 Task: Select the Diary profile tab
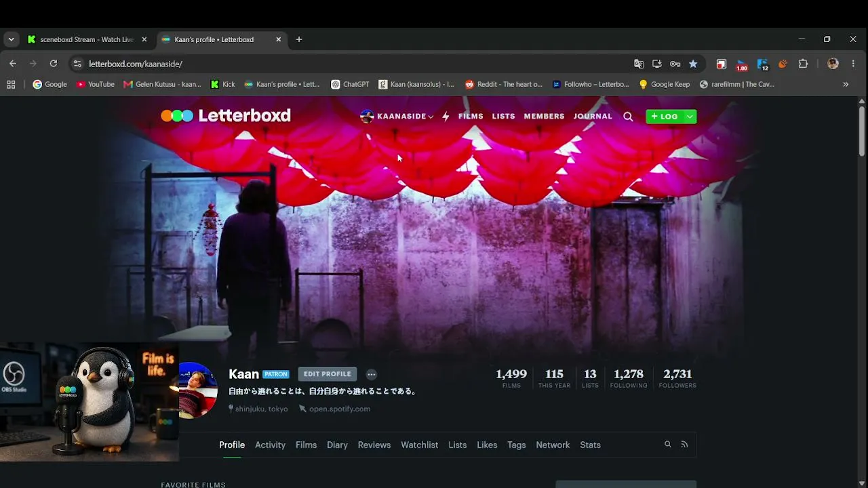click(x=337, y=445)
